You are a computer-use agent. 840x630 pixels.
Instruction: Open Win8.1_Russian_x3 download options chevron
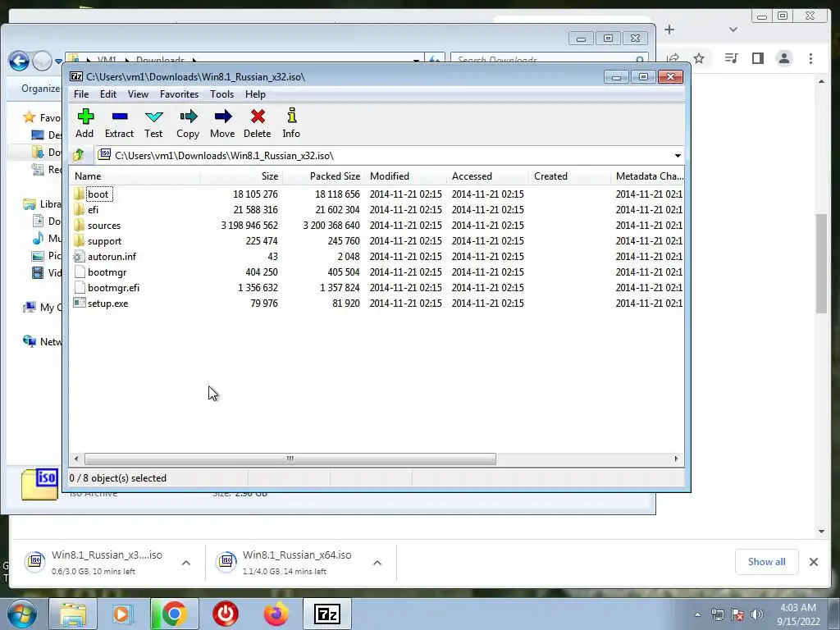coord(186,563)
